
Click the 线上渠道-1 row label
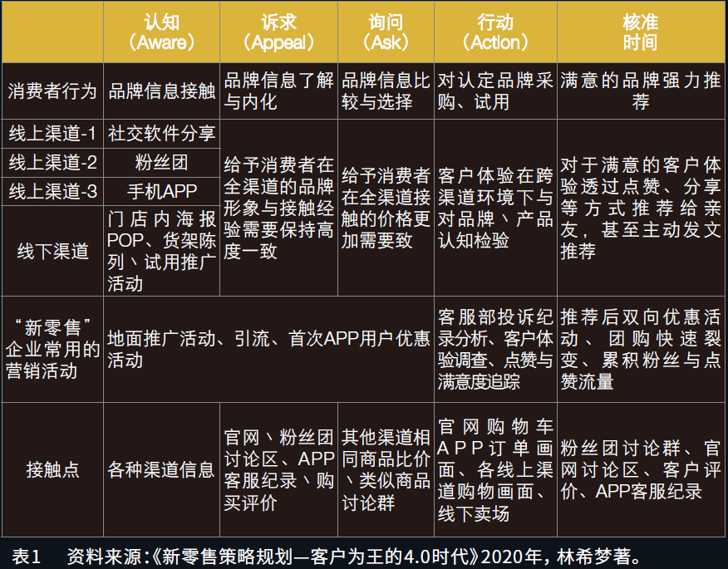point(52,134)
